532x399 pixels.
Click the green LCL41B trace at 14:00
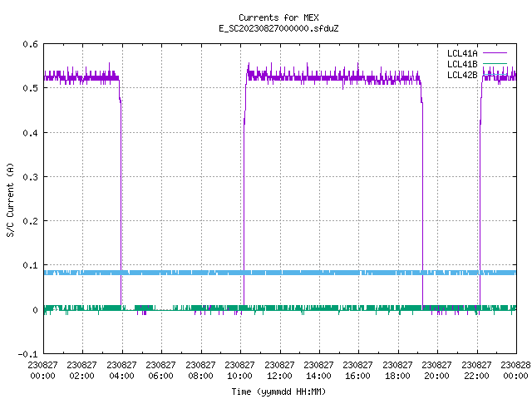click(319, 308)
